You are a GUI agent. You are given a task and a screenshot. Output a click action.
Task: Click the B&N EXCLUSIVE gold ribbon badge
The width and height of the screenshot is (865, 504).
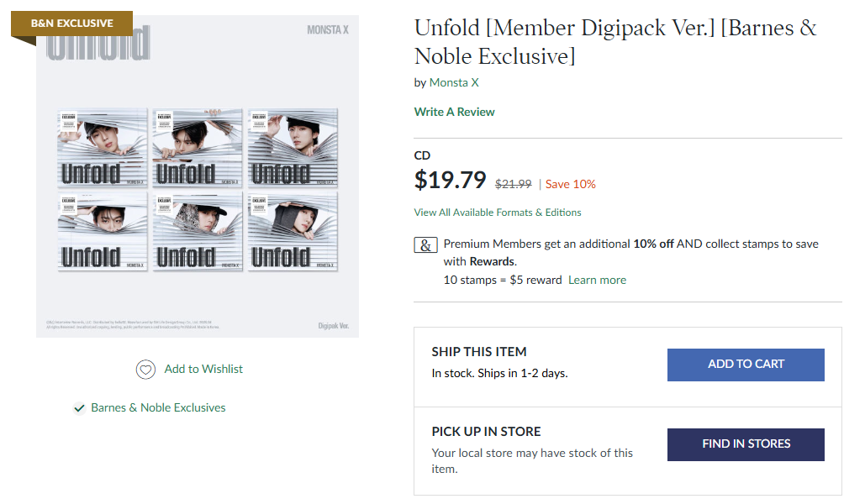click(71, 24)
